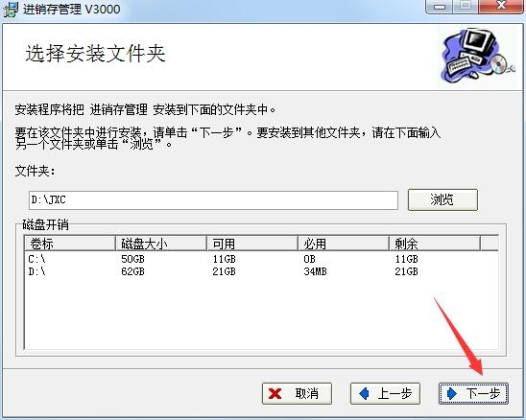
Task: Open folder browser with 浏览 button
Action: [442, 199]
